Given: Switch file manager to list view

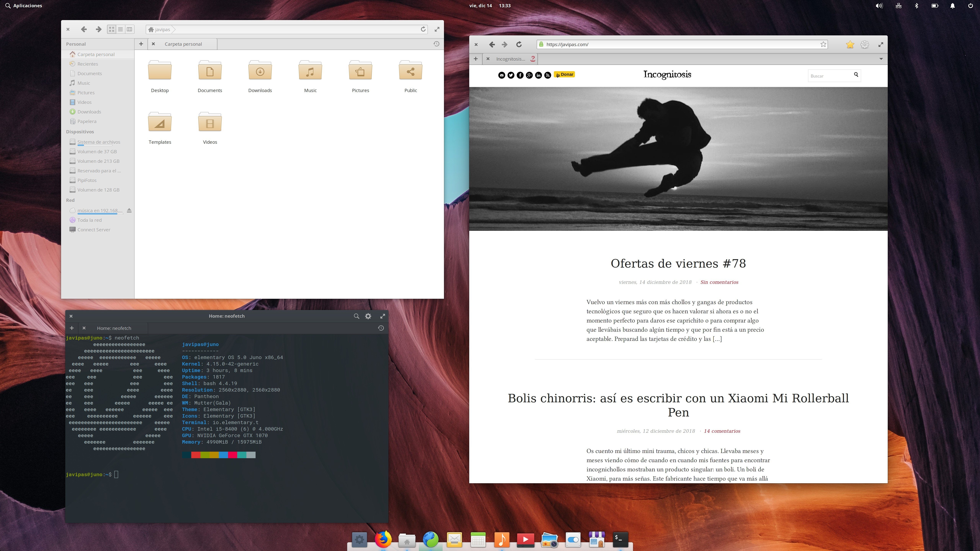Looking at the screenshot, I should (x=121, y=29).
